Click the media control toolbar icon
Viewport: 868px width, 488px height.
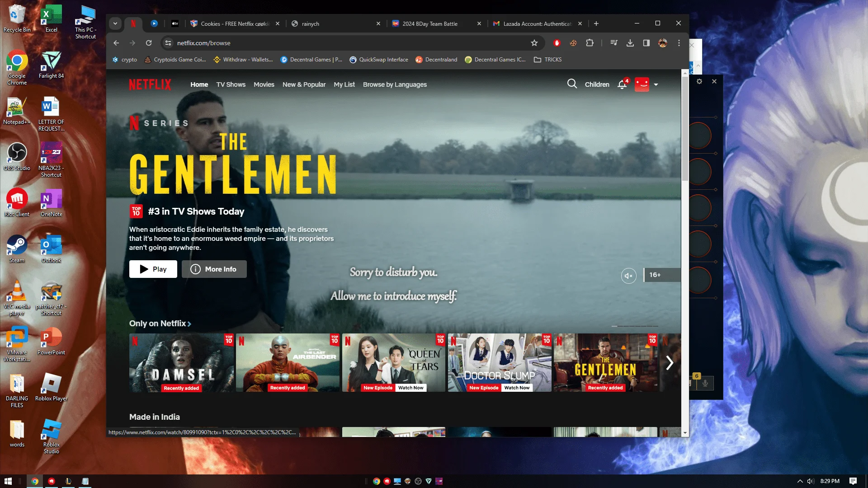(613, 43)
